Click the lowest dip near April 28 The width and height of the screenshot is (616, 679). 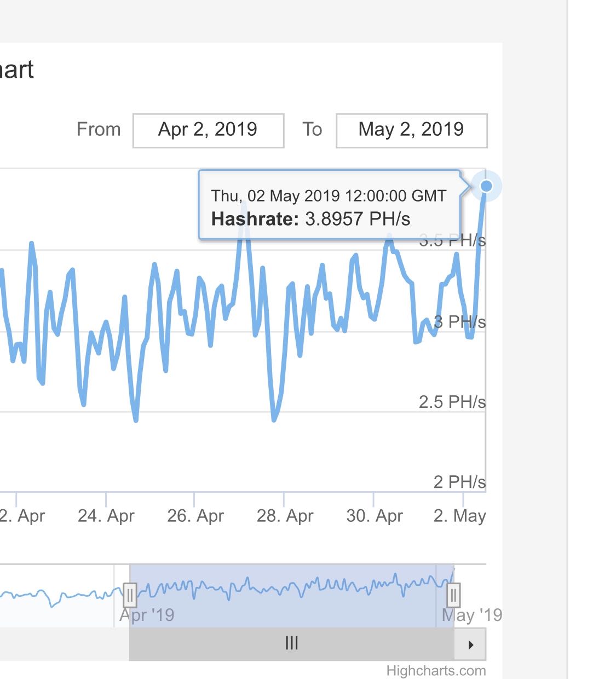coord(274,419)
